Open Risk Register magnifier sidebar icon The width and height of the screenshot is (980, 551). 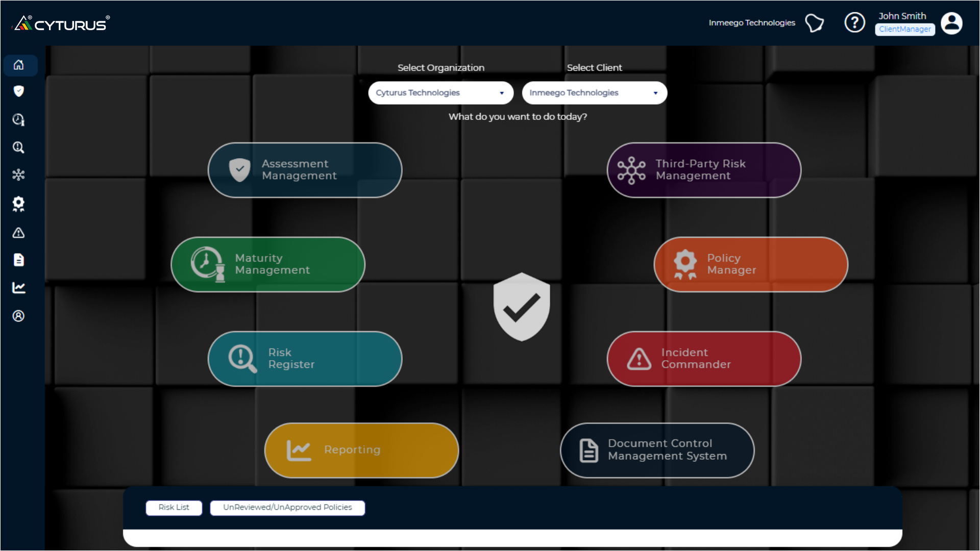[x=19, y=147]
